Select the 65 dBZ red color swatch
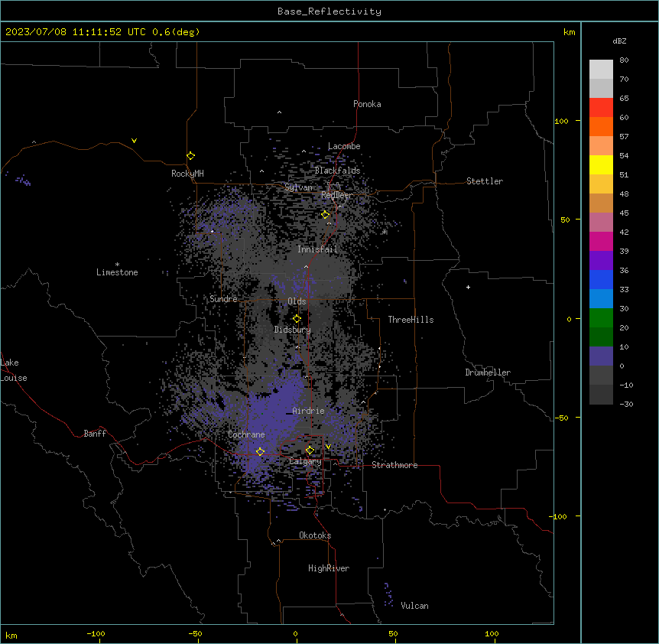 coord(601,107)
